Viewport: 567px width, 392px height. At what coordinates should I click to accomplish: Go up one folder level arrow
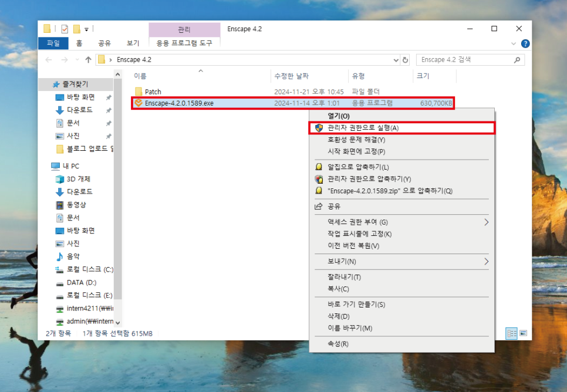88,60
